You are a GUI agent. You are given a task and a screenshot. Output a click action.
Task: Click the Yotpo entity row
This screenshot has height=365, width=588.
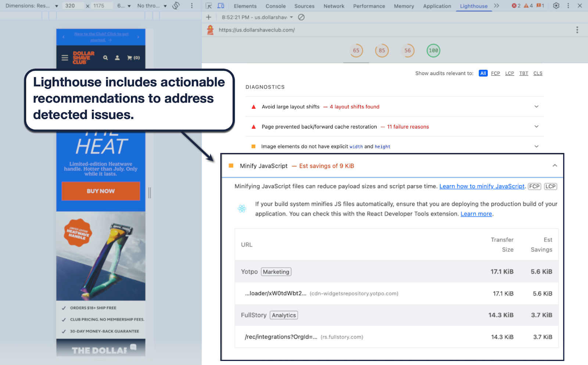tap(397, 272)
